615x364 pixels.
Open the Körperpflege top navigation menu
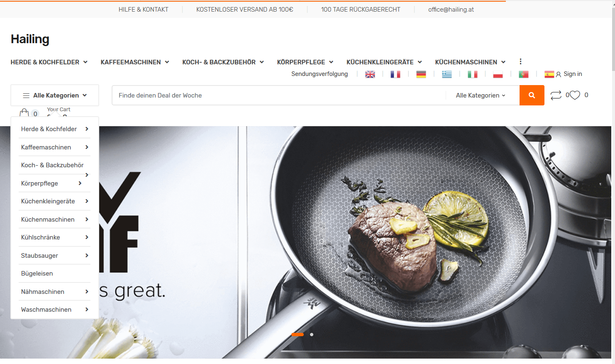[x=305, y=62]
